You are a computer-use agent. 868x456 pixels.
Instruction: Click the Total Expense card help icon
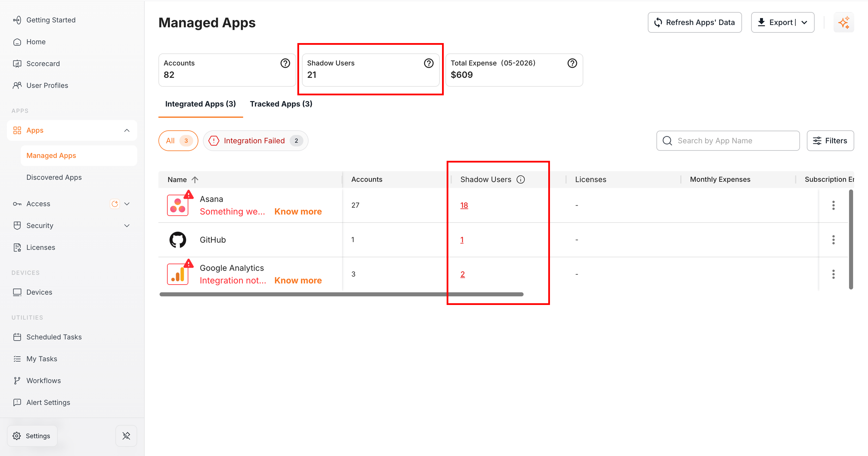pyautogui.click(x=572, y=63)
